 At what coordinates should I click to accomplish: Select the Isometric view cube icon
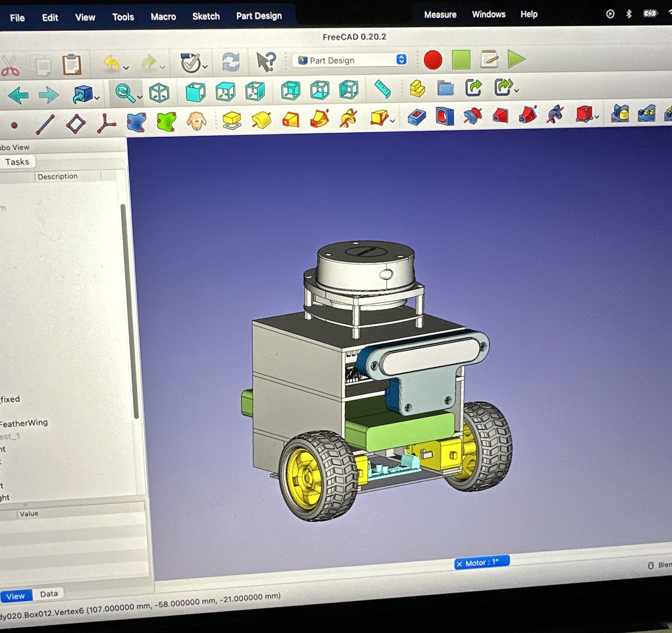point(159,93)
